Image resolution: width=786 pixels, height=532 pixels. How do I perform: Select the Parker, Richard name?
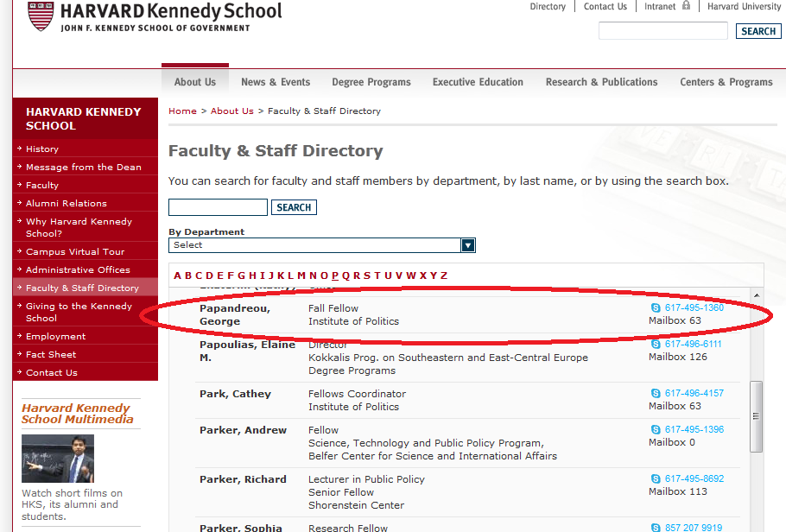(243, 478)
